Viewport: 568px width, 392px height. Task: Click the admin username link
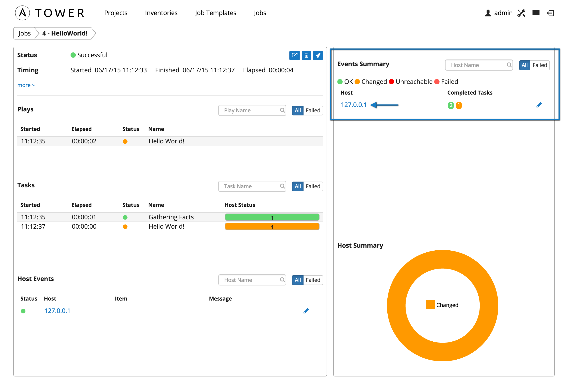tap(503, 13)
